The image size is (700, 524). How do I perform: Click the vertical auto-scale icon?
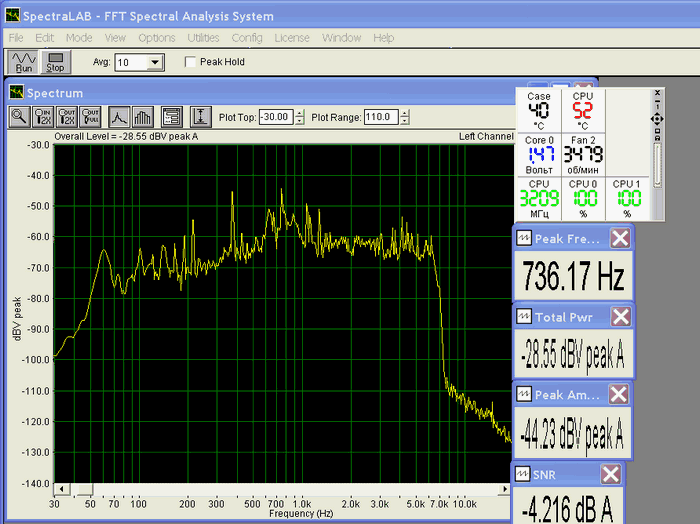tap(200, 116)
